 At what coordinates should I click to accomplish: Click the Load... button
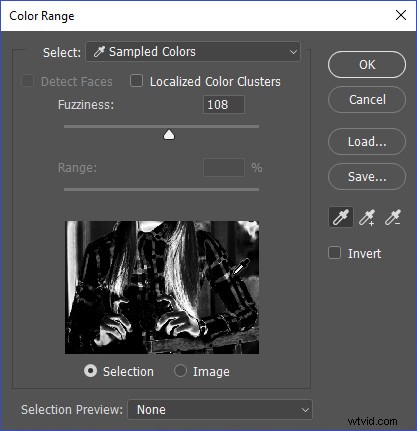[x=367, y=142]
